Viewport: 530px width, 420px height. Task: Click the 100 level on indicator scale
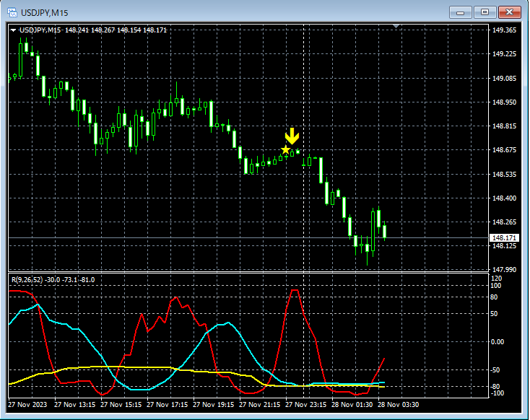click(496, 286)
